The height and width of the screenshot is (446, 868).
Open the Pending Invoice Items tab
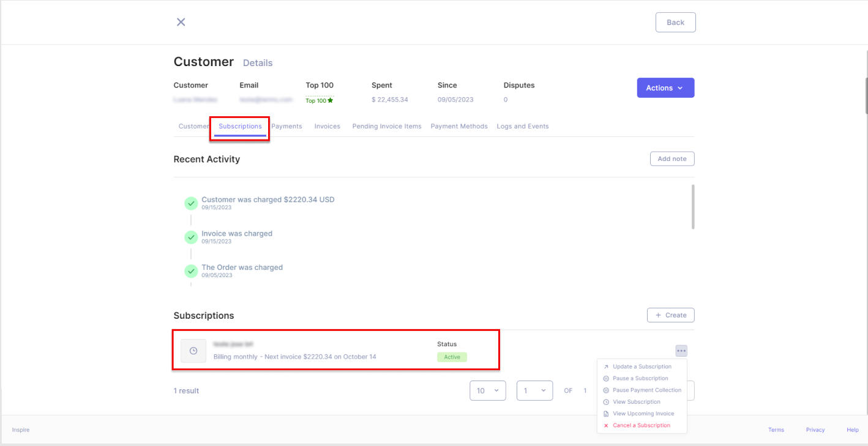tap(387, 126)
